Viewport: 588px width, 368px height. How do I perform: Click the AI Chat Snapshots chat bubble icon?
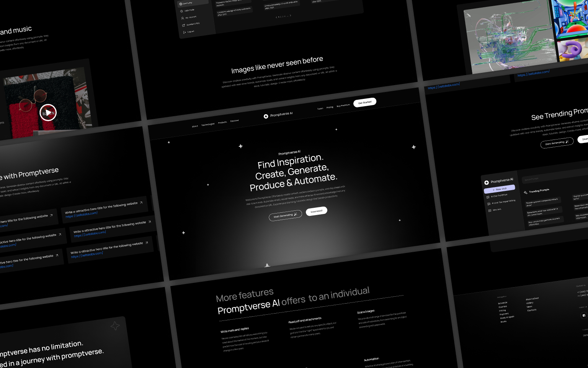[x=487, y=197]
